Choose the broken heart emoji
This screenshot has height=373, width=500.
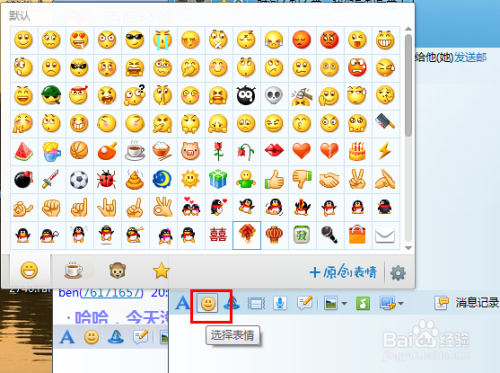(x=329, y=151)
